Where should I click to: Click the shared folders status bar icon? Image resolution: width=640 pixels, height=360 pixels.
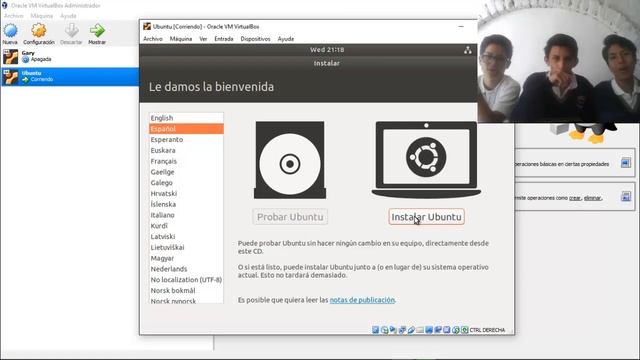(x=420, y=330)
